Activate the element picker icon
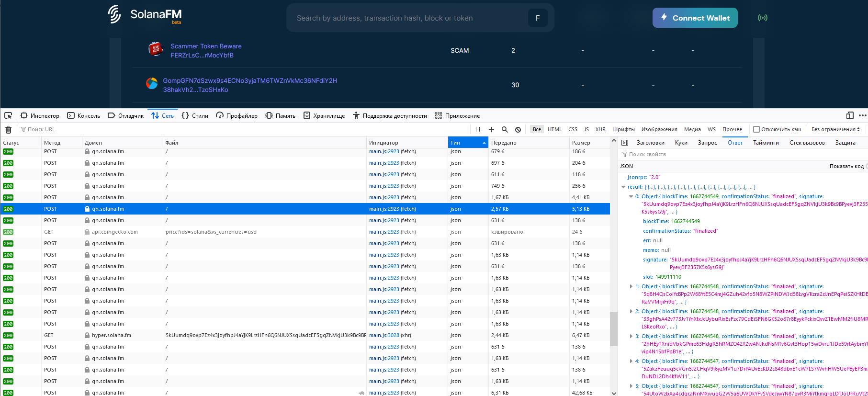Viewport: 868px width, 396px height. [8, 115]
